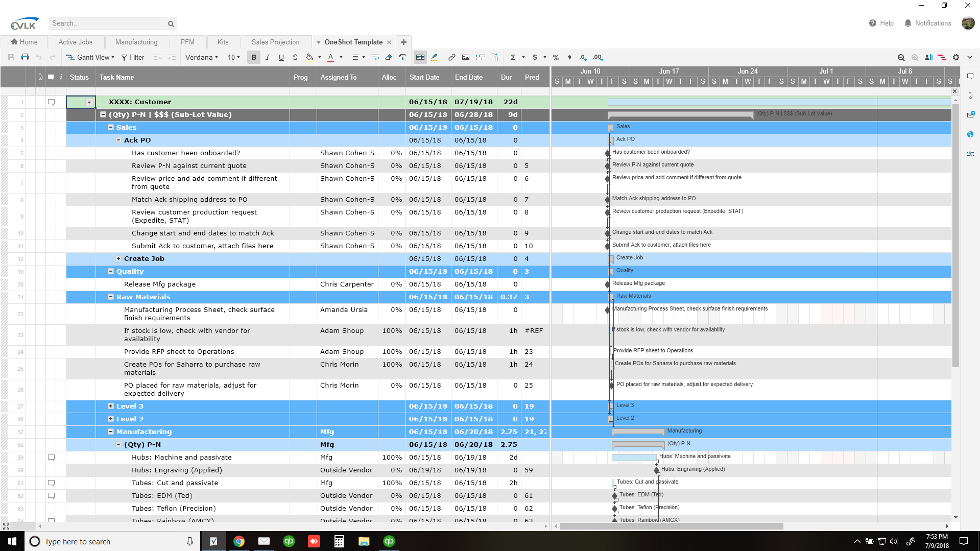This screenshot has height=551, width=980.
Task: Expand the Level 2 section
Action: coord(110,419)
